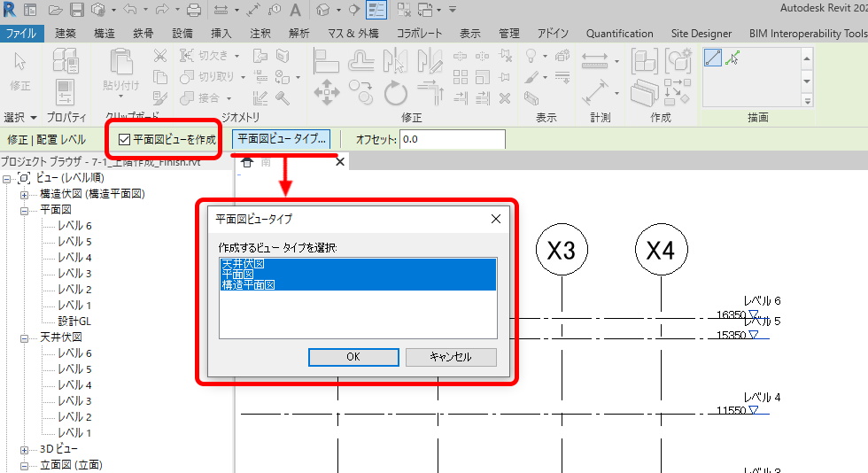Viewport: 868px width, 473px height.
Task: Expand the draw gallery with bottom arrow
Action: point(807,101)
